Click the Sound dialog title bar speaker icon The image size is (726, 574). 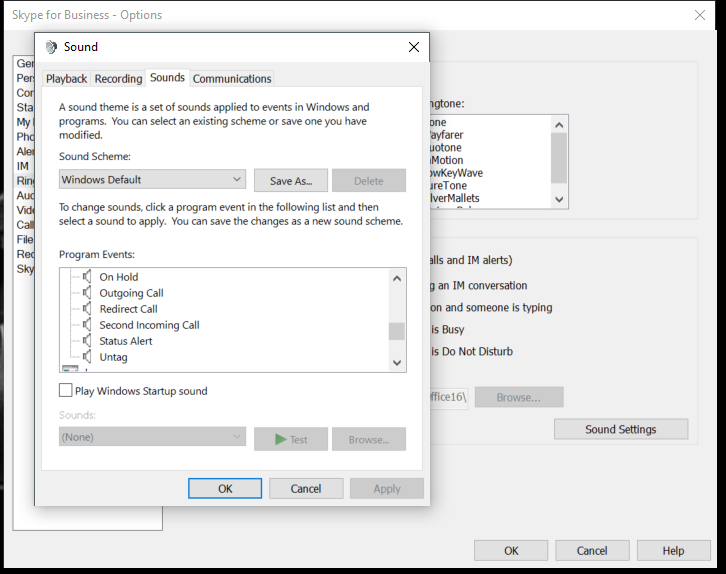51,47
